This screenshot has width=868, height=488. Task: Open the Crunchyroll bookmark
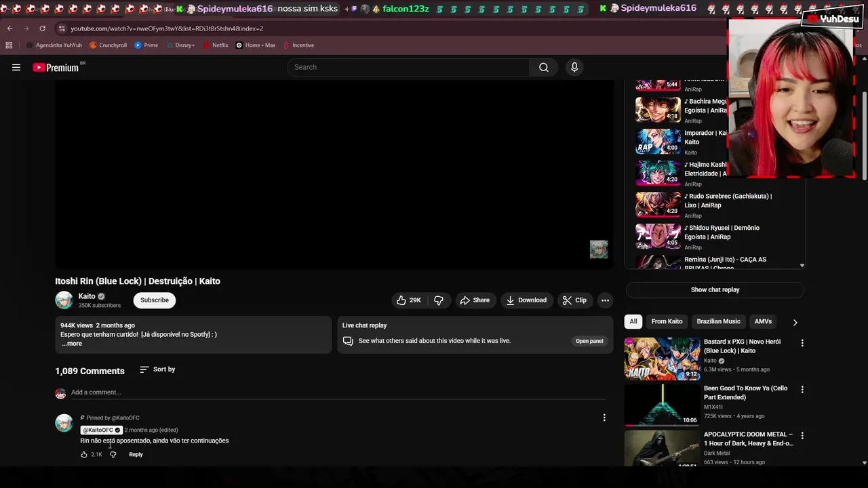(108, 45)
